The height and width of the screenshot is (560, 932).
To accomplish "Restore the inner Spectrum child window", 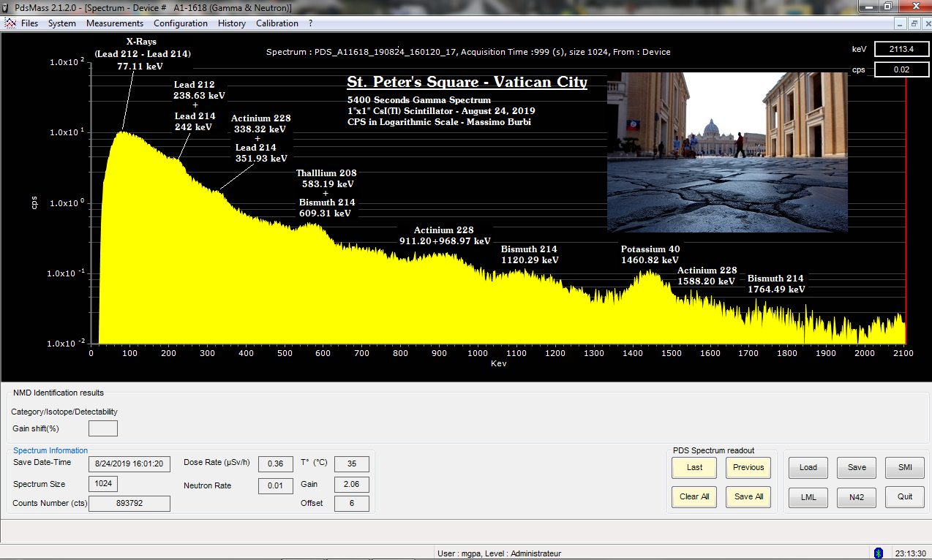I will (x=914, y=23).
